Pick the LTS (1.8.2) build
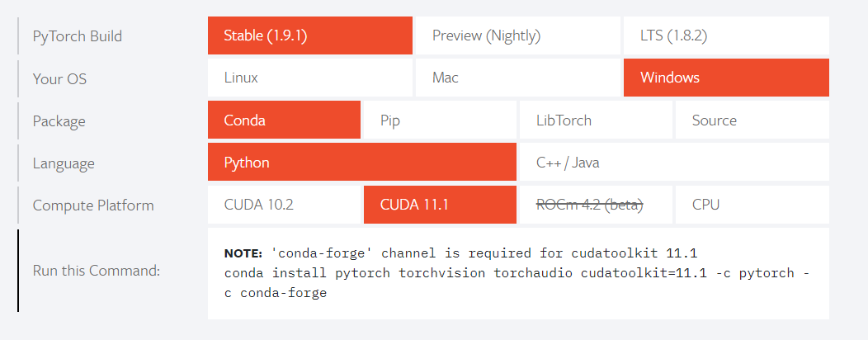 725,36
